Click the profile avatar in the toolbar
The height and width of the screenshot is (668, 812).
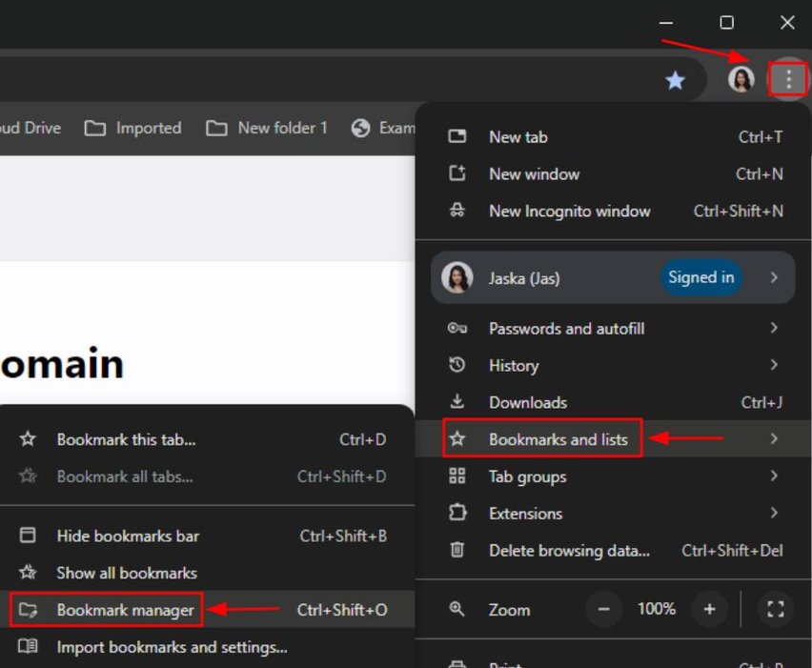pos(741,79)
